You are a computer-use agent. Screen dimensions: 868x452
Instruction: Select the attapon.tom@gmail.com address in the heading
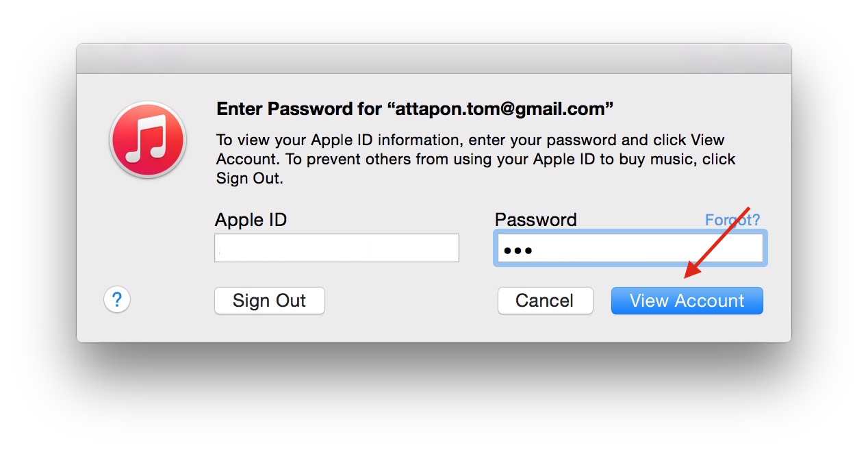point(500,109)
